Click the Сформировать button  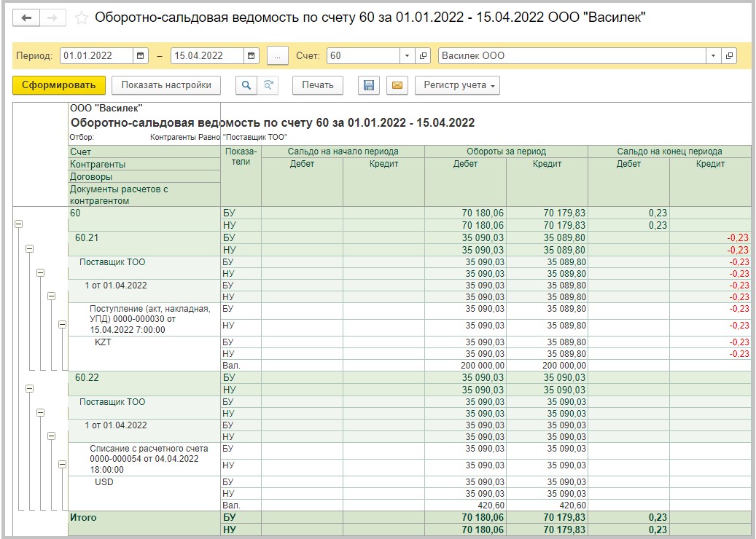[59, 85]
